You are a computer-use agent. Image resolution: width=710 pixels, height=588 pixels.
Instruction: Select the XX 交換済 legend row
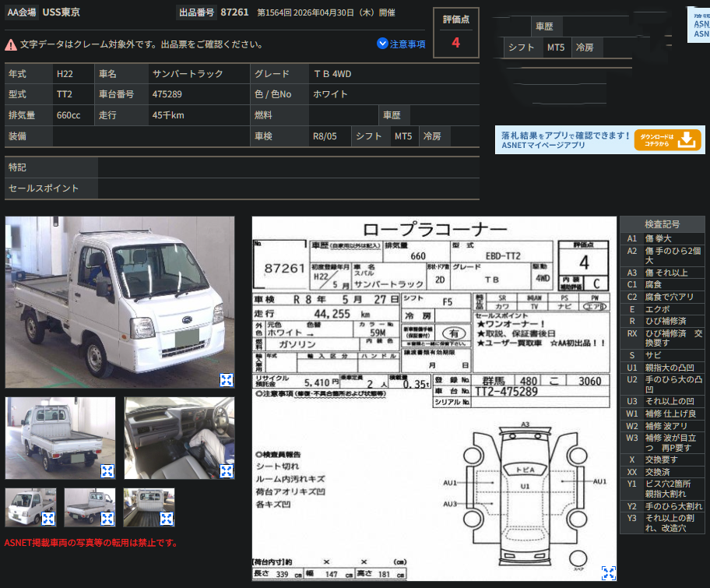point(662,472)
